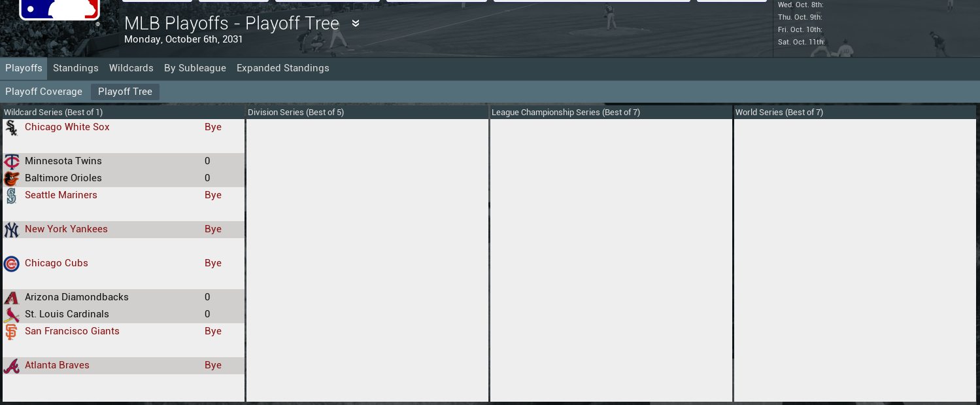Switch to the Expanded Standings tab
The width and height of the screenshot is (980, 405).
pos(283,68)
